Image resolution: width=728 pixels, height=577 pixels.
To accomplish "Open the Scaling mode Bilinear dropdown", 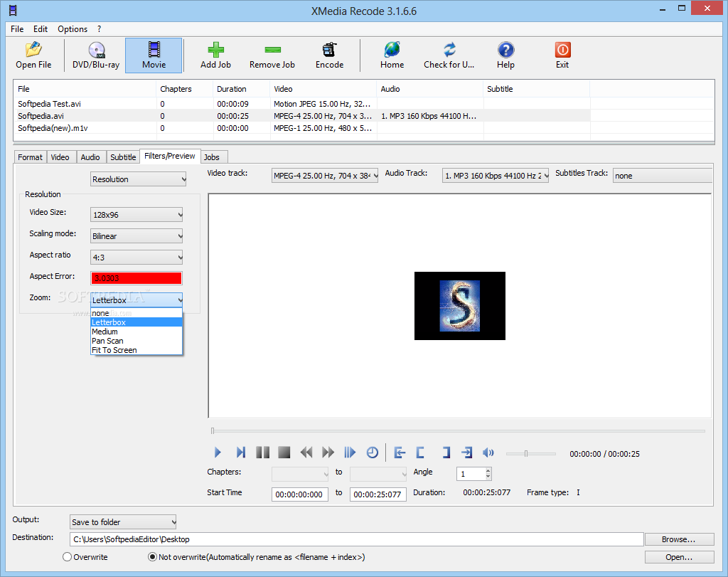I will [136, 236].
